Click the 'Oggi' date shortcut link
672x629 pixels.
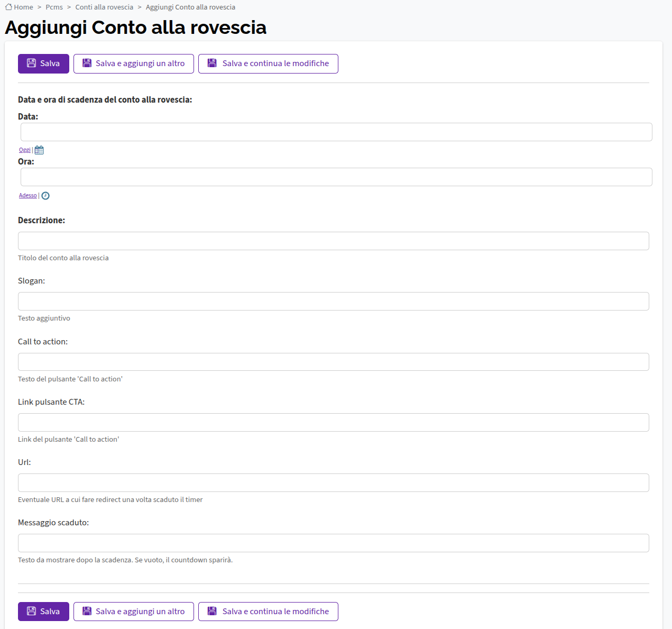(x=25, y=150)
